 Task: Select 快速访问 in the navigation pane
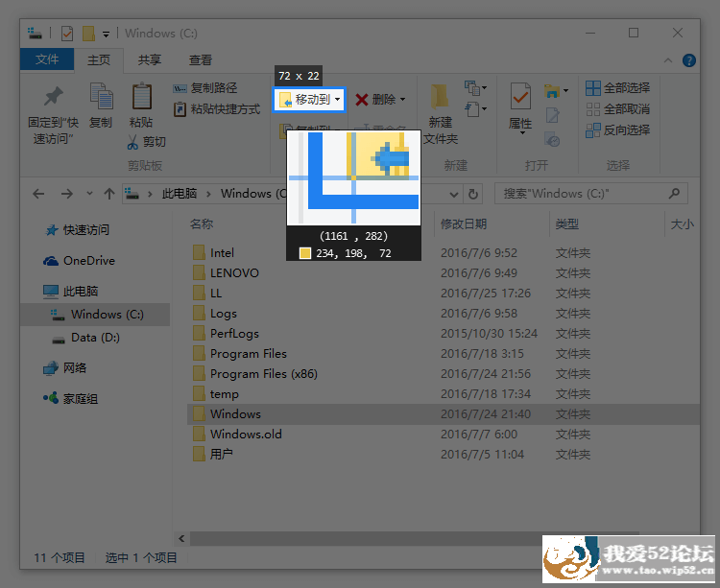77,230
